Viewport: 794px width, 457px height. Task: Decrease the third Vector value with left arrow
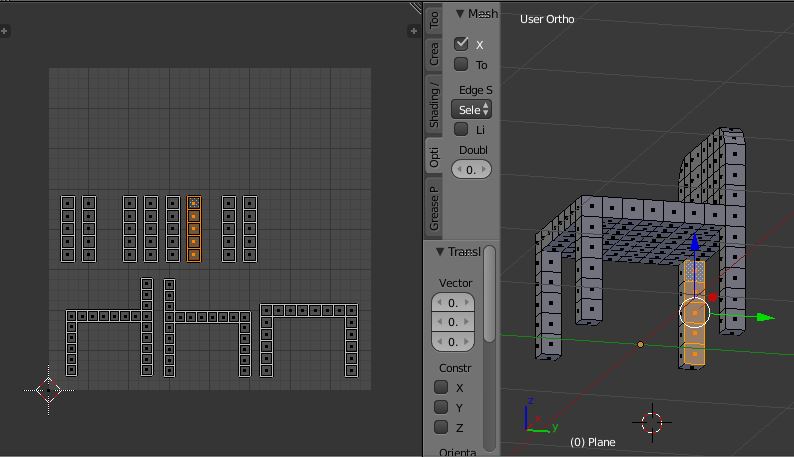tap(439, 341)
